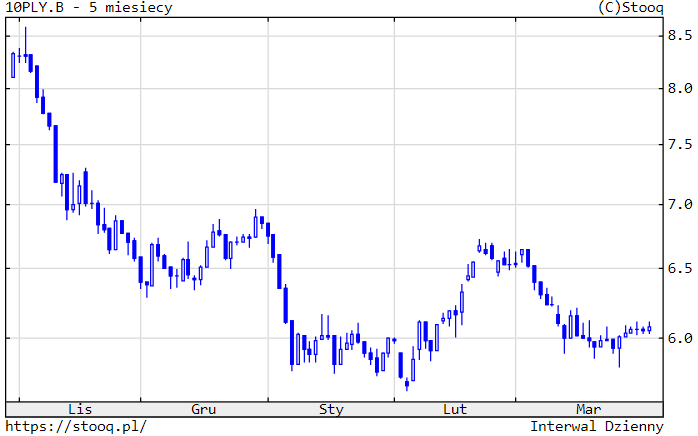Viewport: 698px width, 436px height.
Task: Select the Lut month label on the time axis
Action: (455, 409)
